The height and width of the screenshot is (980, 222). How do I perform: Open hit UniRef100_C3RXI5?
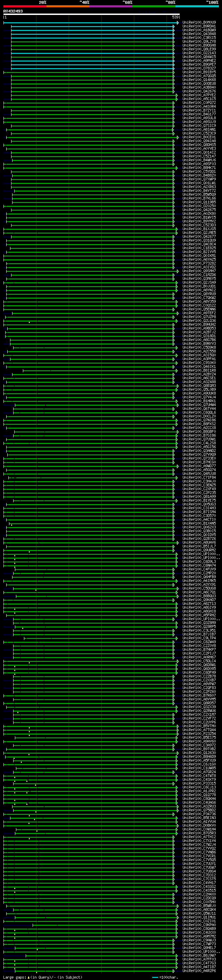pyautogui.click(x=199, y=38)
